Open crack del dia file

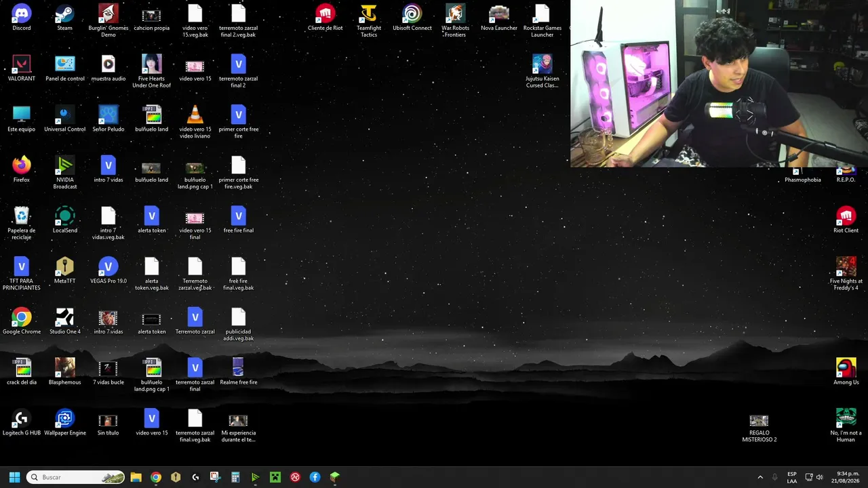[x=21, y=372]
